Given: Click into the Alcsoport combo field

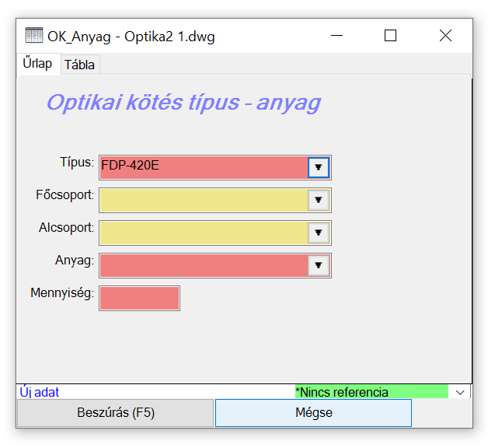Looking at the screenshot, I should tap(204, 233).
